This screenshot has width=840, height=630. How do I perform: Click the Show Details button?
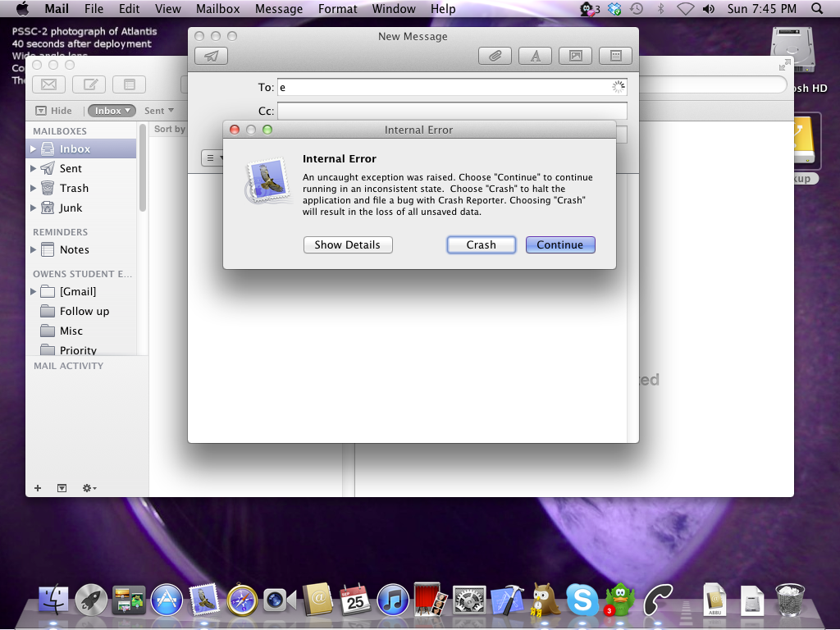click(x=348, y=244)
